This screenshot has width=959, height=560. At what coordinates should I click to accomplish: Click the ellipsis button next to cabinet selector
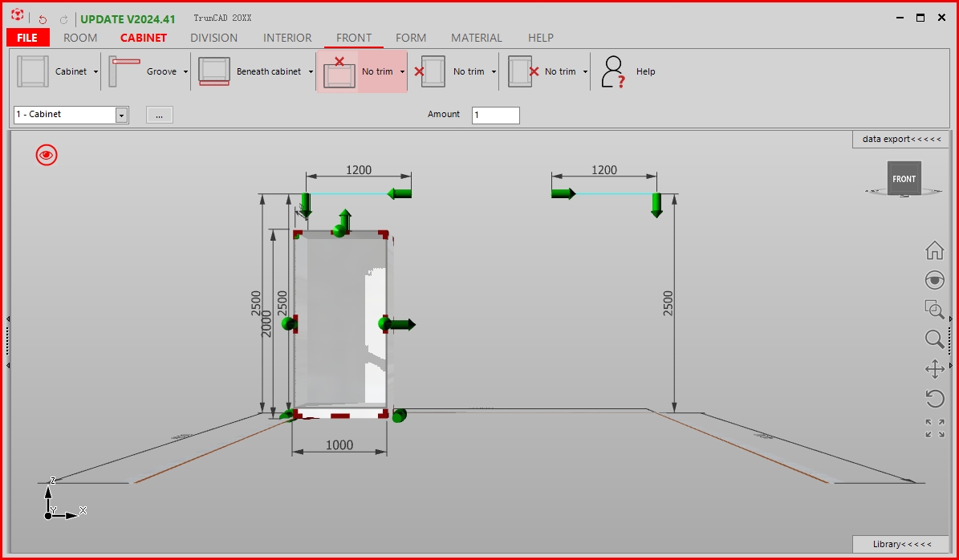click(x=160, y=115)
